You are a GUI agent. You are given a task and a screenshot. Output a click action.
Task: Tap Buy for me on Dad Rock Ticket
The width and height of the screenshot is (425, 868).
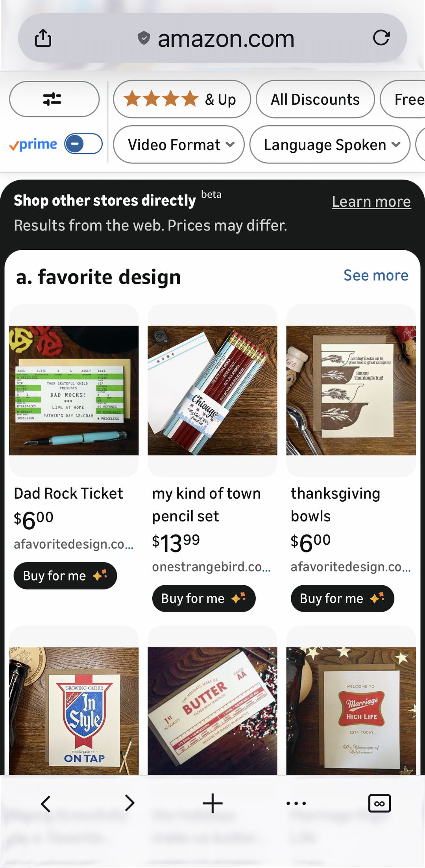[x=65, y=575]
